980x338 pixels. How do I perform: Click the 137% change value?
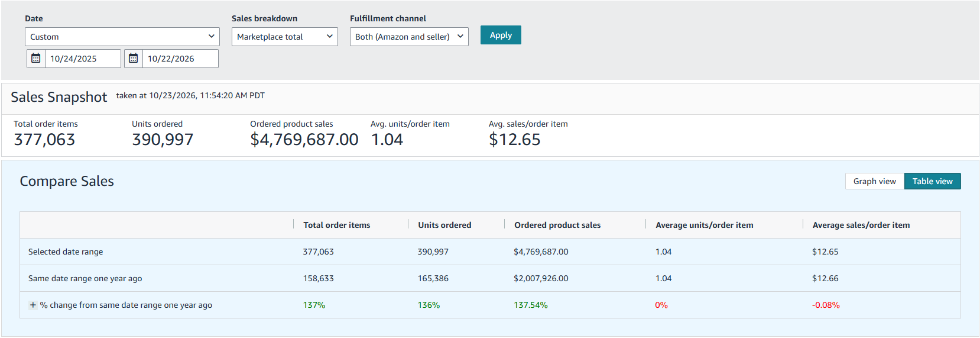[314, 305]
